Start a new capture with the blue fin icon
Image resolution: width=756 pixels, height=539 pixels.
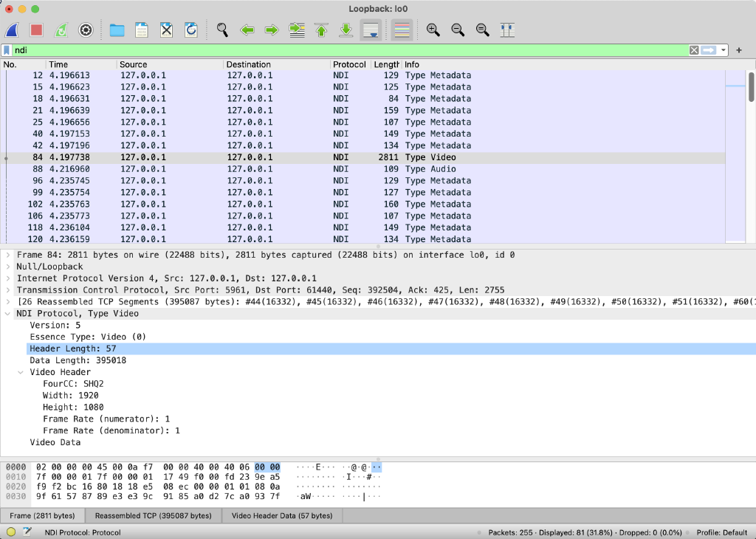coord(13,30)
